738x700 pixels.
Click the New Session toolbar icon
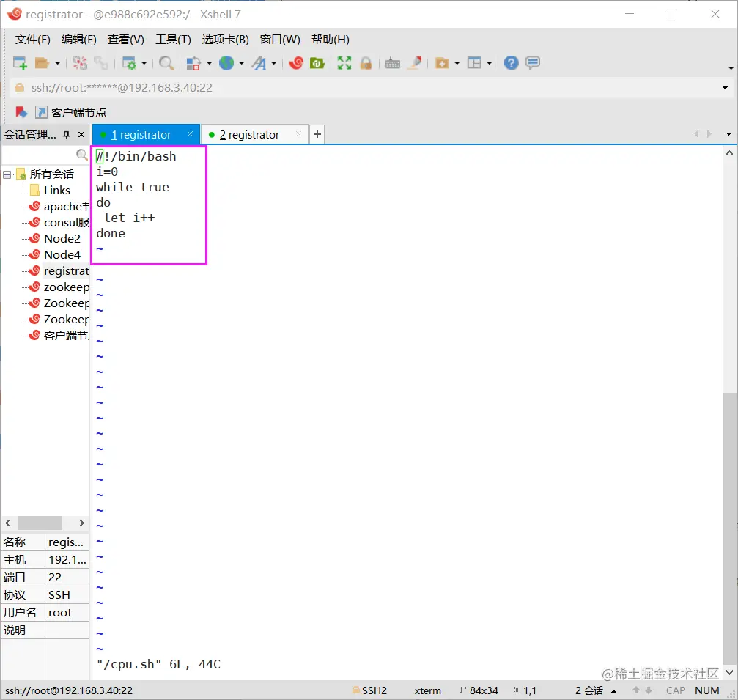coord(20,62)
